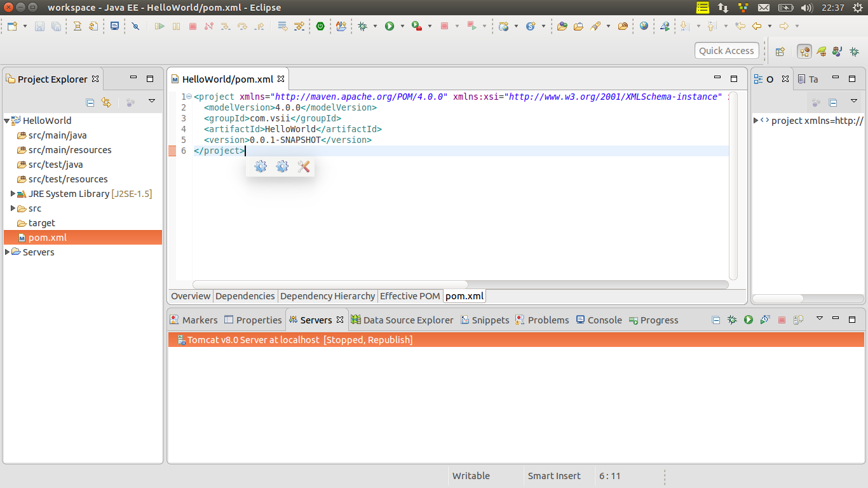The height and width of the screenshot is (488, 868).
Task: Click the first gear icon in editor popup
Action: click(261, 166)
